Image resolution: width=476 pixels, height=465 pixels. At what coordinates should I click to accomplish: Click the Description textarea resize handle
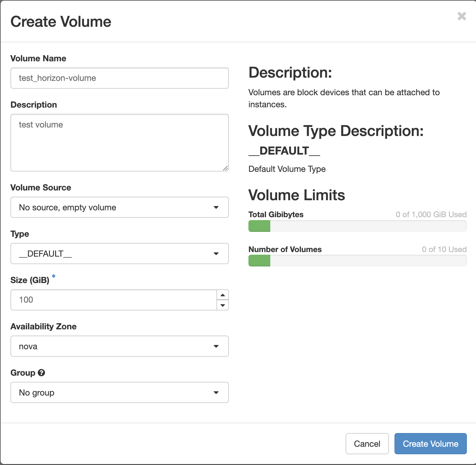coord(225,168)
